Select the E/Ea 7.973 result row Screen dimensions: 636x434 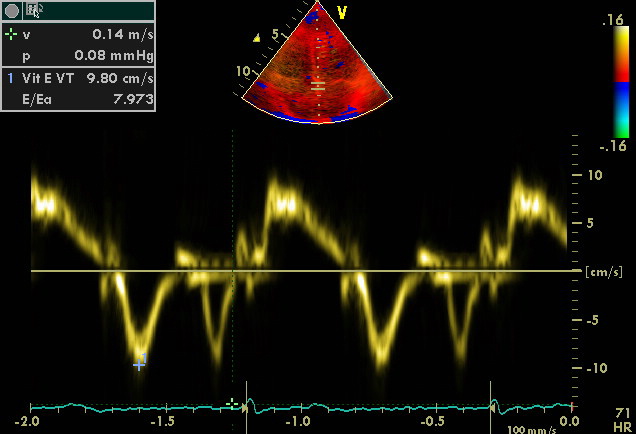[77, 97]
